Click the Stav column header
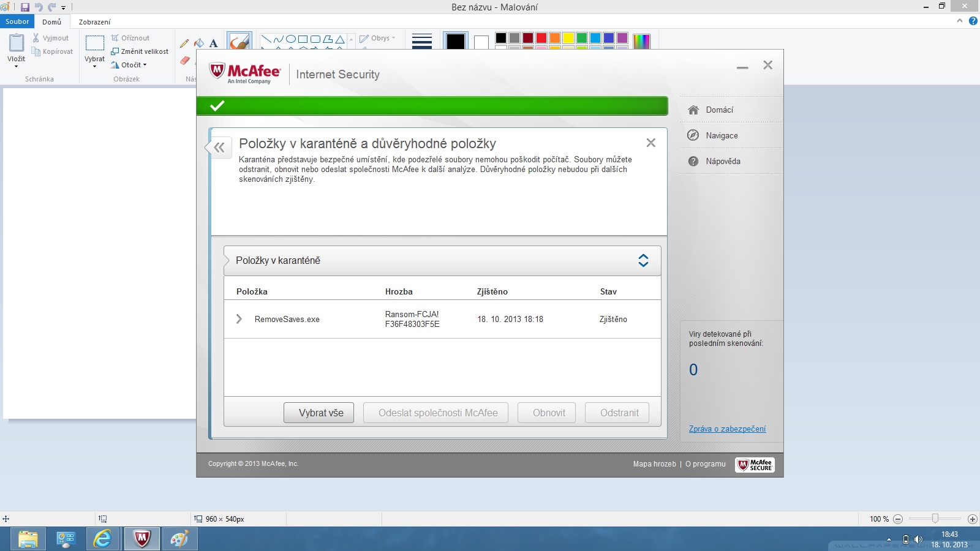Viewport: 980px width, 551px height. click(x=608, y=291)
